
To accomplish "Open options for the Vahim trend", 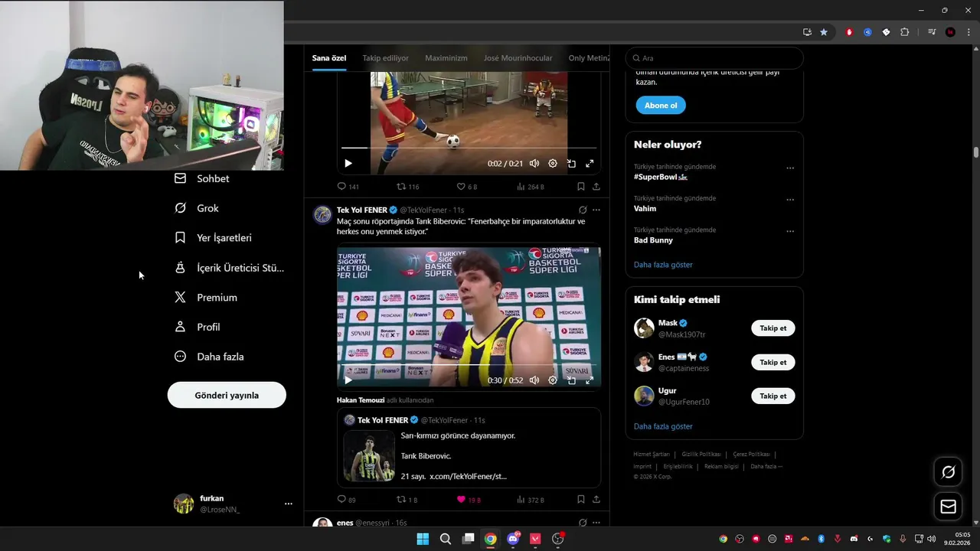I will (x=790, y=200).
